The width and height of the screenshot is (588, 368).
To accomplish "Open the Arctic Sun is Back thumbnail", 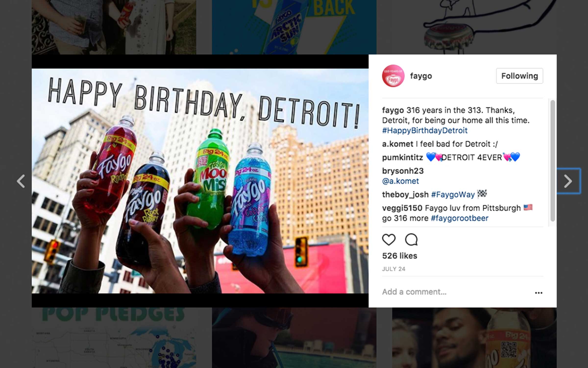I will pyautogui.click(x=294, y=27).
